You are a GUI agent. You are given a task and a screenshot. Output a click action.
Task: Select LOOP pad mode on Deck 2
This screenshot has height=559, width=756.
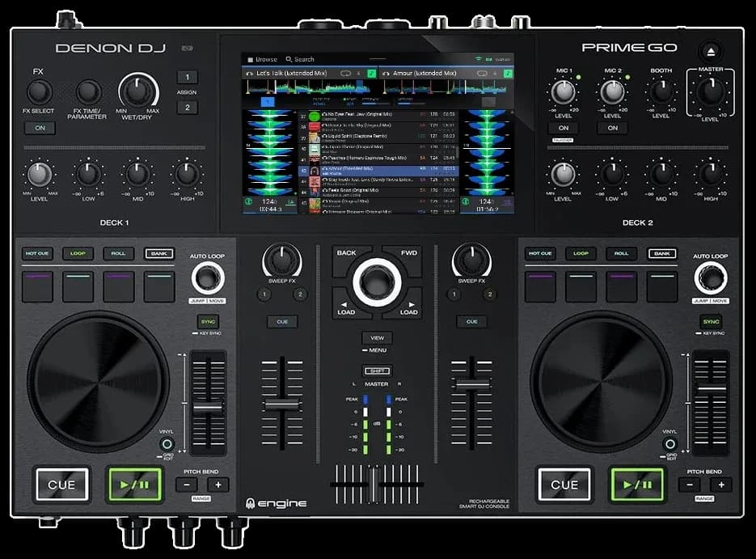click(x=581, y=253)
